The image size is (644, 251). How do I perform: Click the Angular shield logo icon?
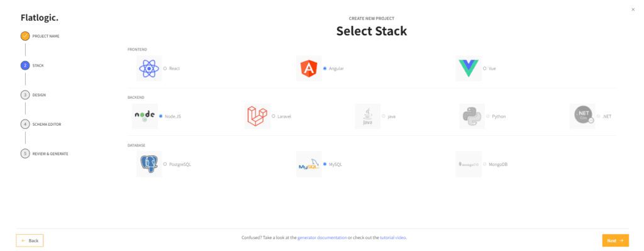(x=309, y=69)
